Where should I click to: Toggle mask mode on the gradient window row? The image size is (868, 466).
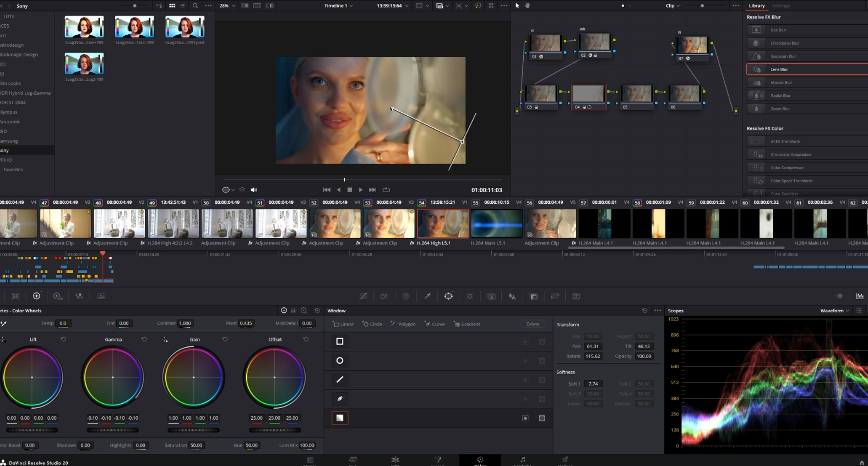click(x=542, y=418)
